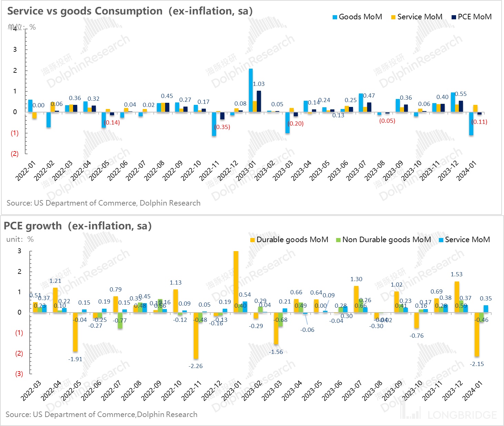Click the orange Durable goods MoM legend swatch
This screenshot has height=426, width=504.
point(253,240)
